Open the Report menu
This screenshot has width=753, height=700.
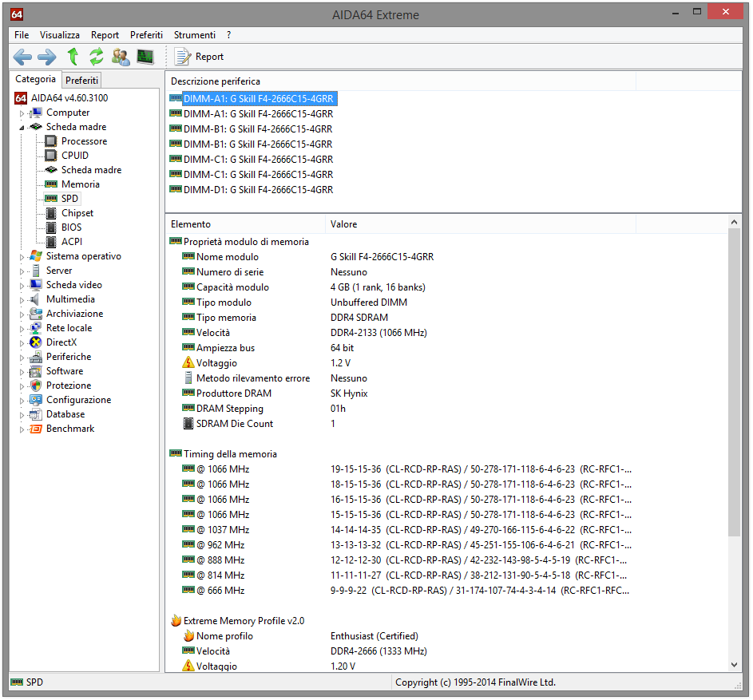(105, 35)
